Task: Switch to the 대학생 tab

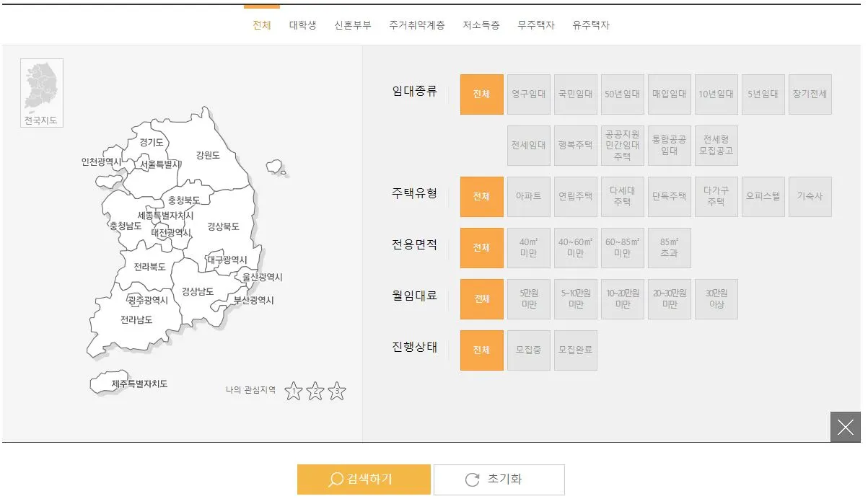Action: pos(302,24)
